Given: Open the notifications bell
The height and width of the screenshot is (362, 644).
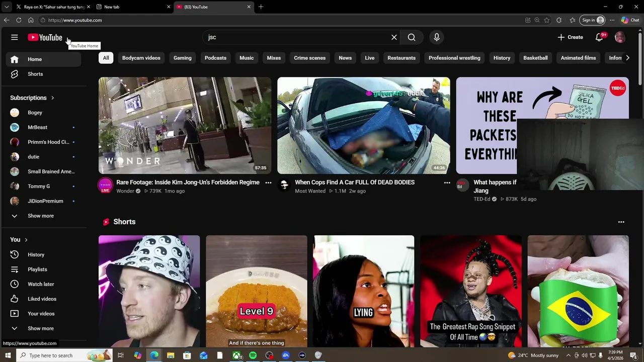Looking at the screenshot, I should pyautogui.click(x=599, y=37).
